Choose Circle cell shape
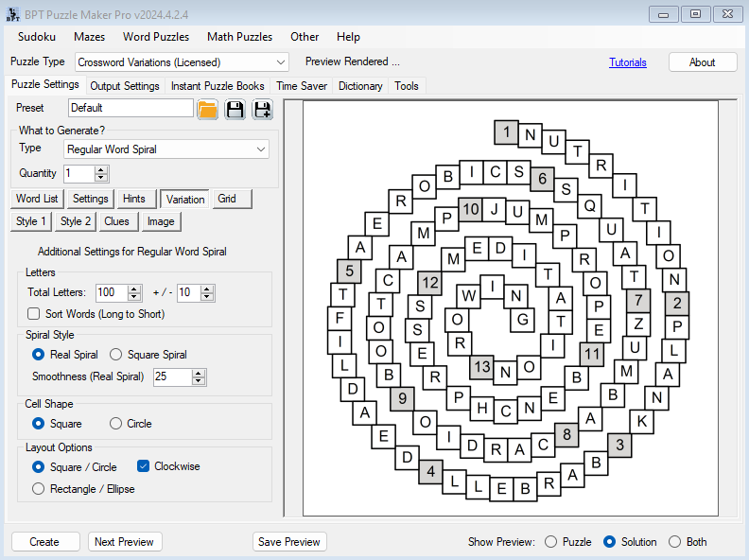This screenshot has width=749, height=560. (x=116, y=424)
